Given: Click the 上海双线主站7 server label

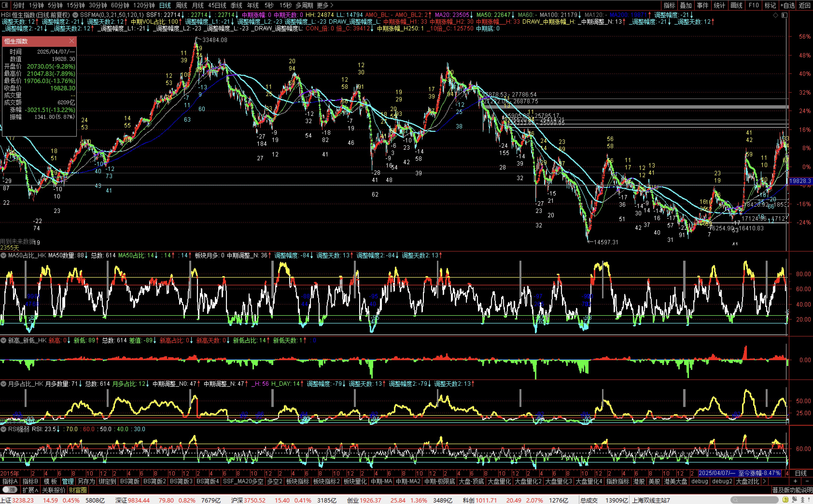Looking at the screenshot, I should (x=651, y=500).
